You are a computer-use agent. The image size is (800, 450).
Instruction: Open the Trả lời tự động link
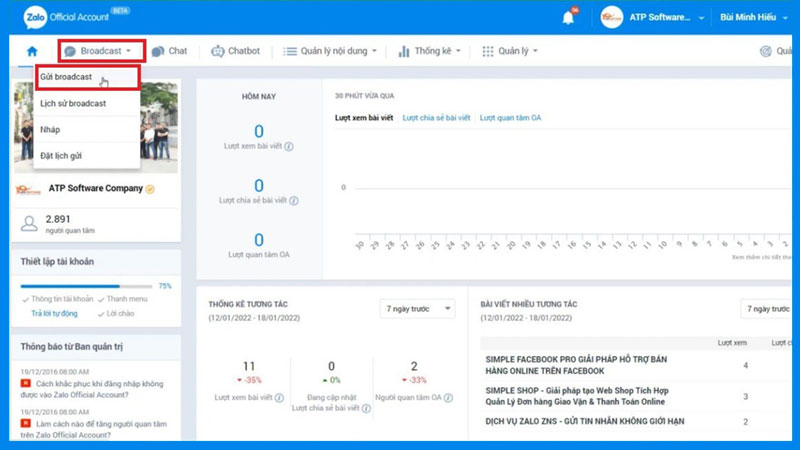tap(54, 314)
